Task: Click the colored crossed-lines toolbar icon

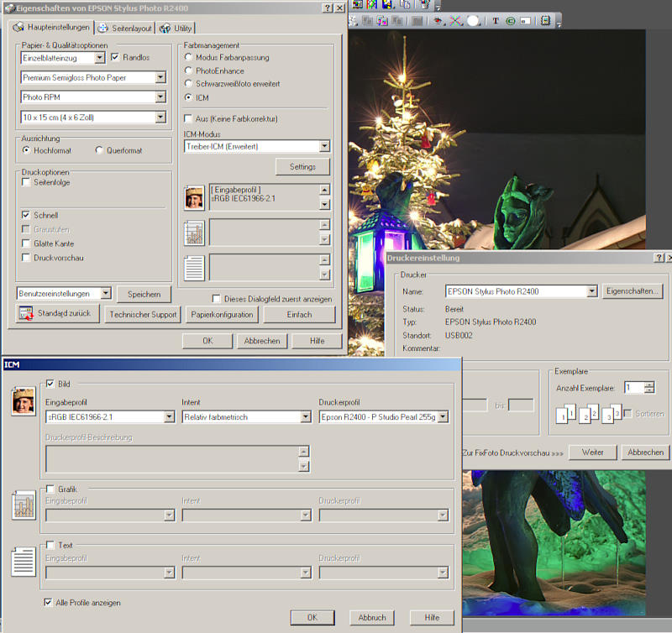Action: (x=455, y=20)
